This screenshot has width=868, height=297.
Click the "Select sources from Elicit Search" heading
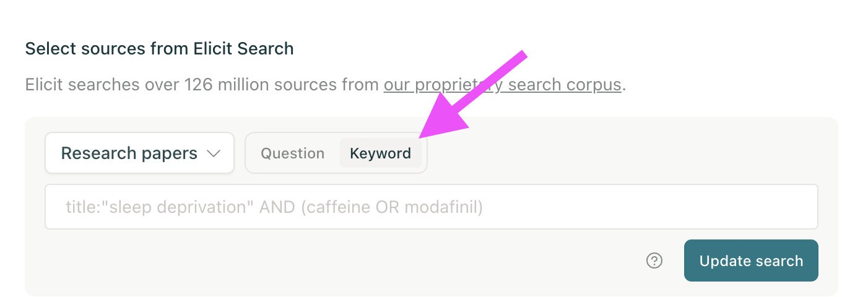159,48
